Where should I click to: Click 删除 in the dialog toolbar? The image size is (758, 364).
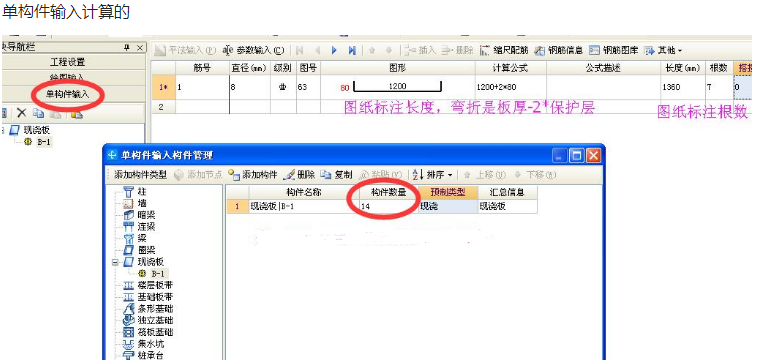coord(299,175)
